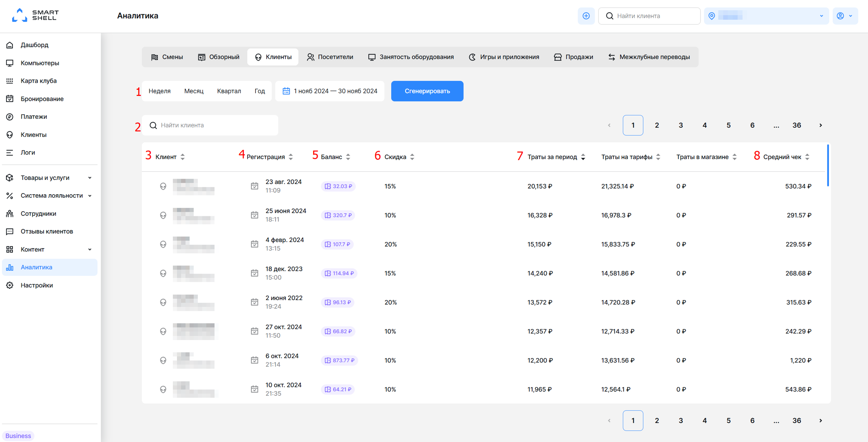Open Бронирование in the sidebar
Viewport: 868px width, 442px height.
click(50, 99)
